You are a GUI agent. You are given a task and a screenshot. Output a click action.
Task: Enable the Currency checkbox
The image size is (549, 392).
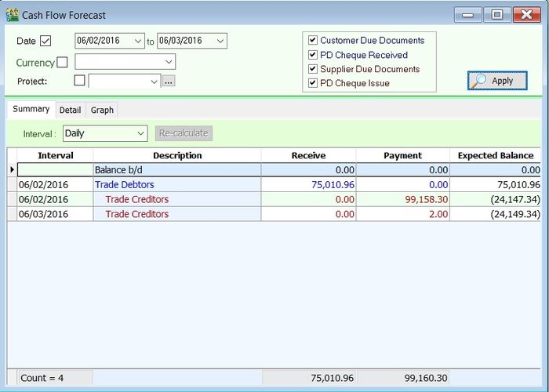pyautogui.click(x=63, y=62)
